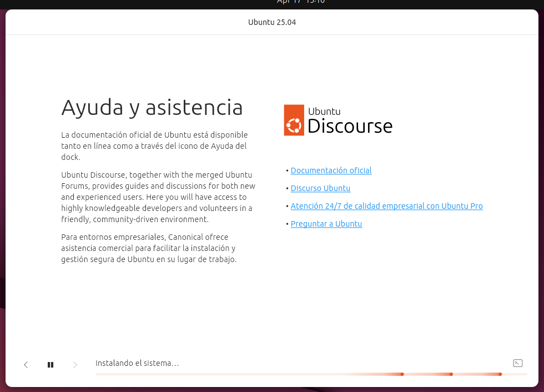Click the 'Ayuda y asistencia' heading
This screenshot has width=544, height=392.
(152, 108)
